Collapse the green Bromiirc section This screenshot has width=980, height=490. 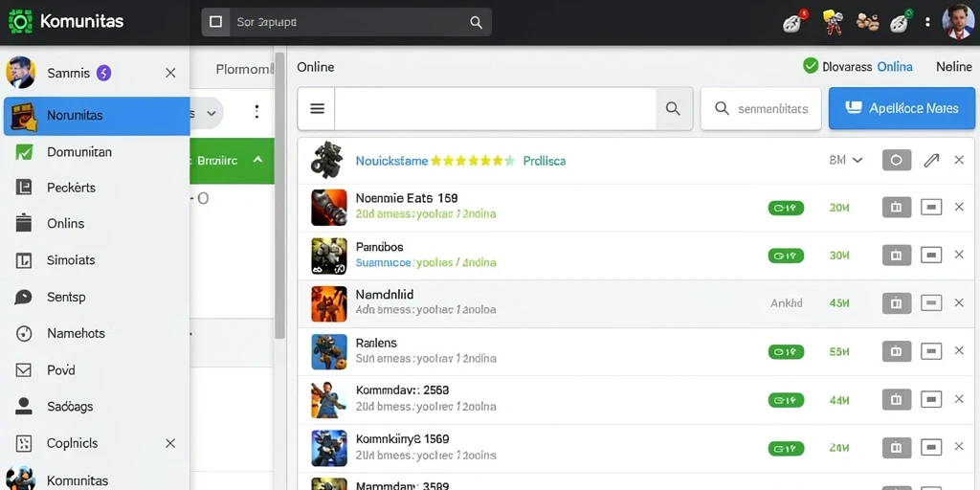pyautogui.click(x=256, y=160)
